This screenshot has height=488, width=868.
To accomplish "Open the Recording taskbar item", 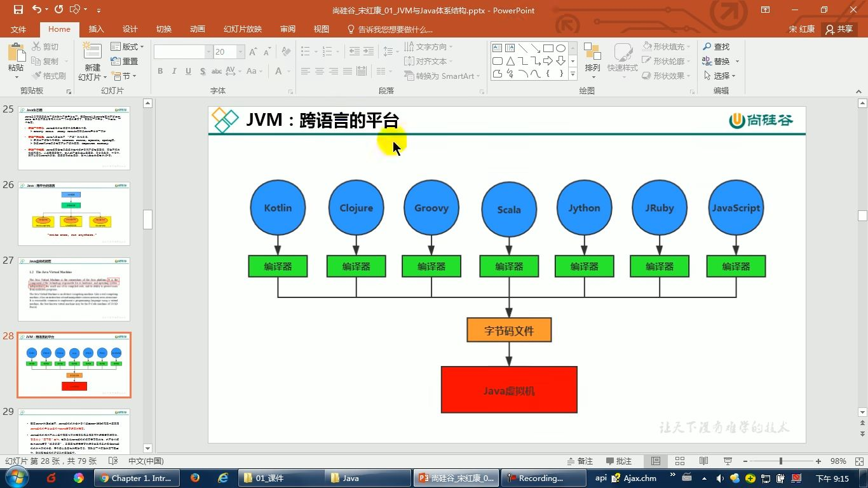I will 543,478.
